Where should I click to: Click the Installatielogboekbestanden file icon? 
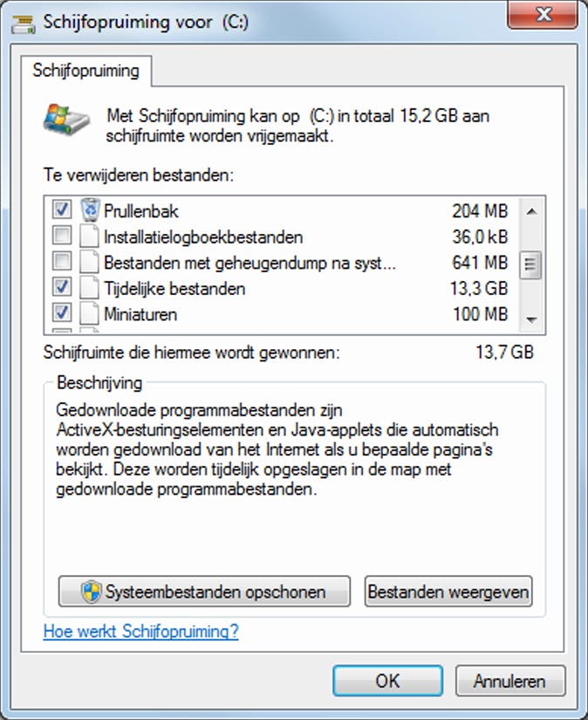pyautogui.click(x=91, y=237)
